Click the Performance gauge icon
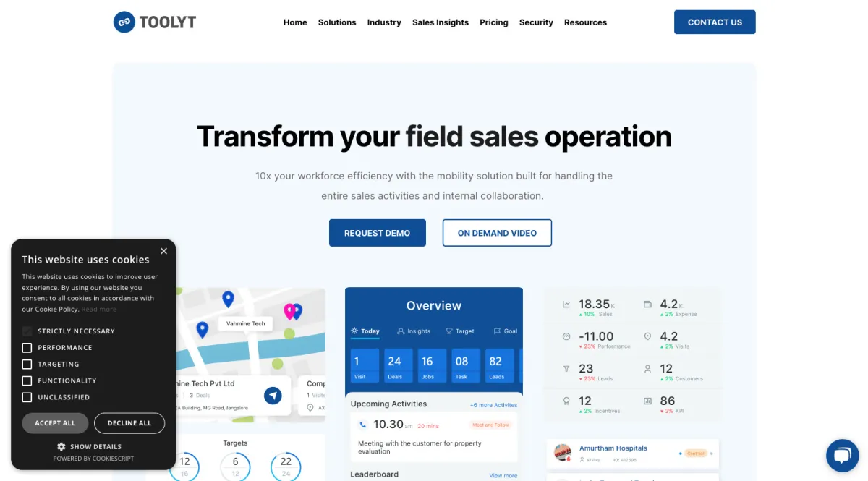 point(566,336)
